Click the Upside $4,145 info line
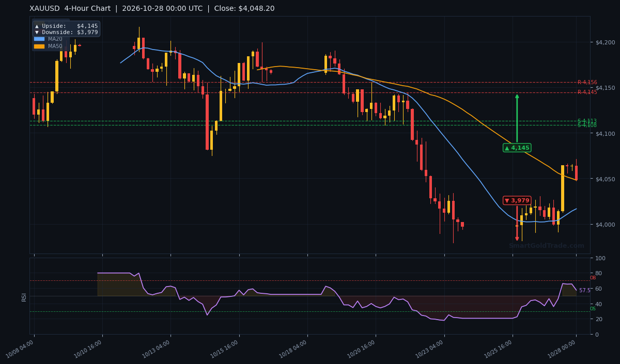Viewport: 620px width, 364px height. (x=66, y=26)
